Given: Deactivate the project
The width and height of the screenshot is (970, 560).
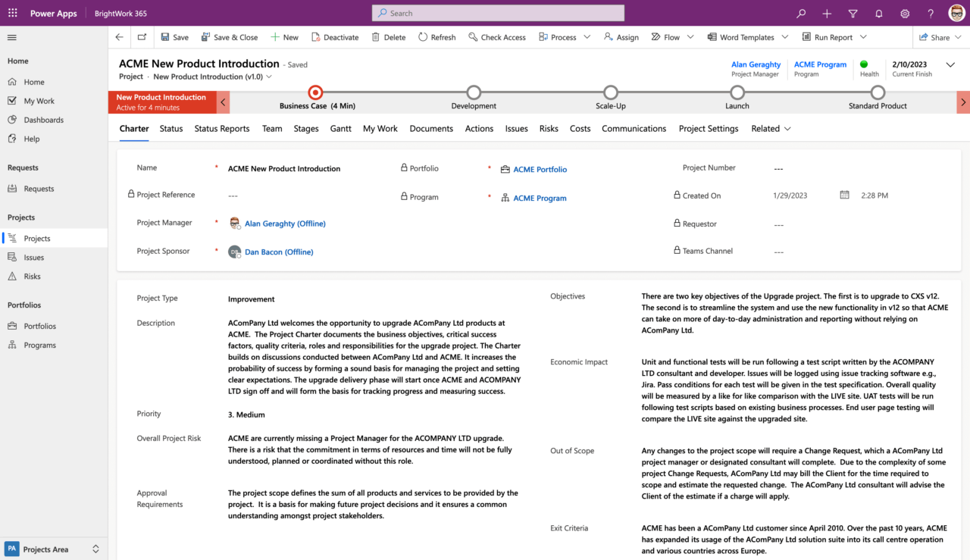Looking at the screenshot, I should coord(335,36).
